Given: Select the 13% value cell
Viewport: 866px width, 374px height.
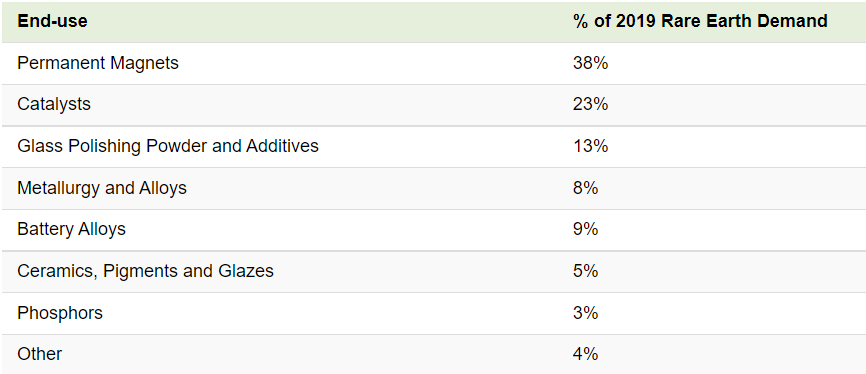Looking at the screenshot, I should (590, 146).
